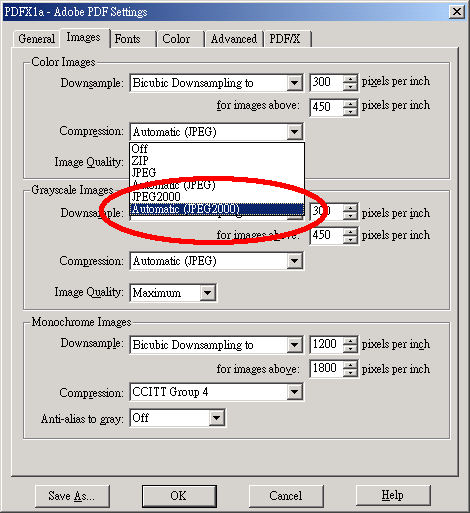Select Automatic (JPEG2000) compression option

(217, 209)
